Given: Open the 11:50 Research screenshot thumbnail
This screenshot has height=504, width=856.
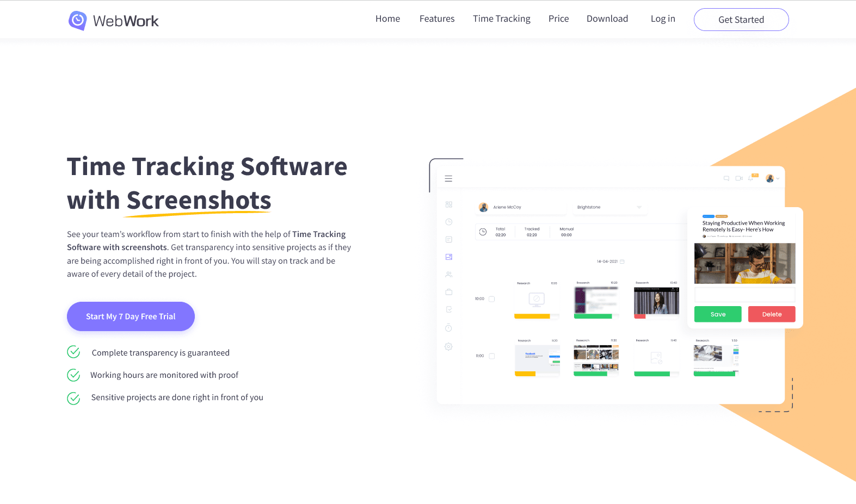Looking at the screenshot, I should click(716, 358).
